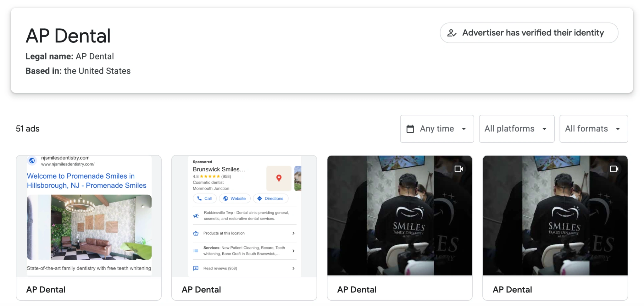Click Advertiser has verified their identity button

point(529,33)
